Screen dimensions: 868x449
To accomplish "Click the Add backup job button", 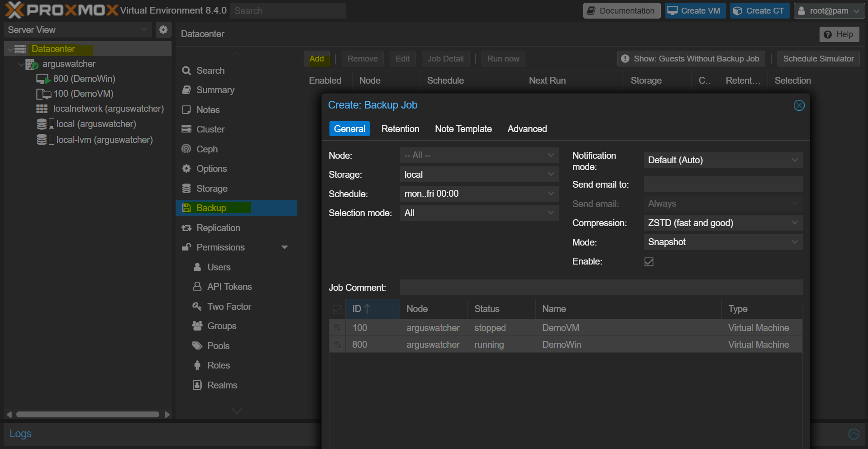I will pyautogui.click(x=317, y=59).
